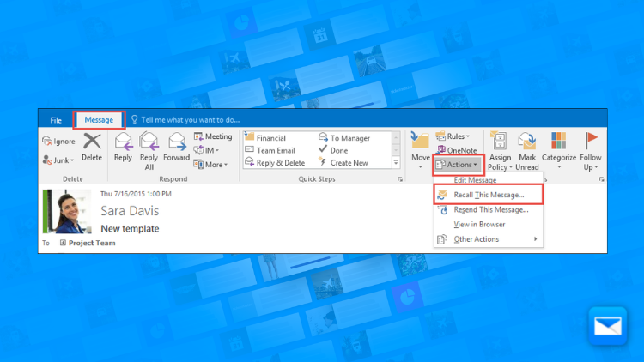The height and width of the screenshot is (362, 644).
Task: Select the Team Email quick step
Action: click(270, 150)
